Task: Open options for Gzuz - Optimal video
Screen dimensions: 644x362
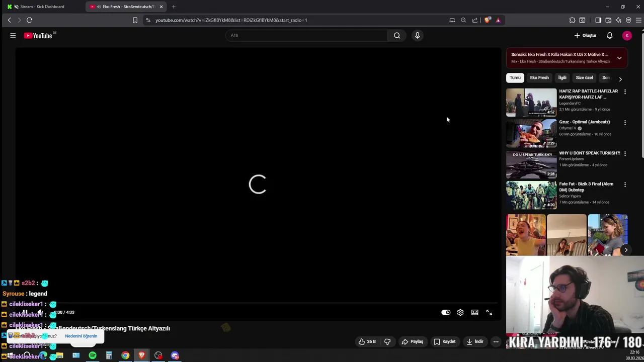Action: (x=625, y=123)
